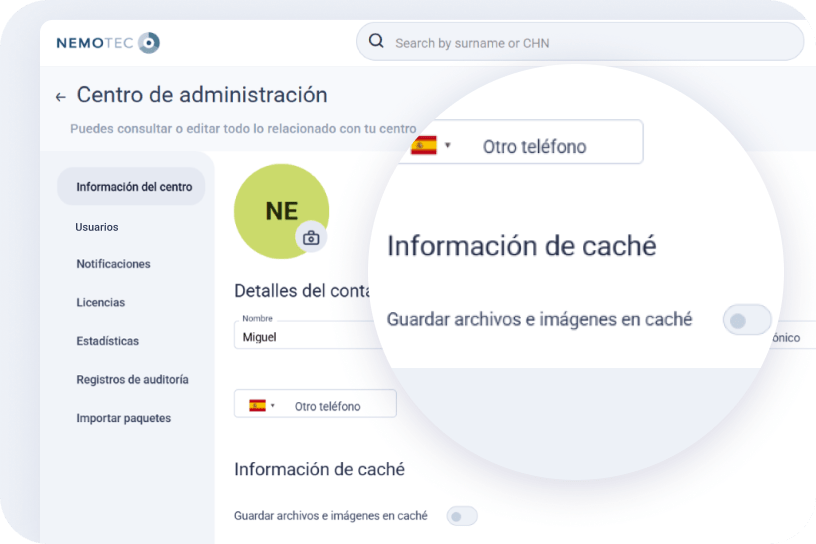Go back with the left arrow icon
The height and width of the screenshot is (544, 816).
click(x=61, y=97)
